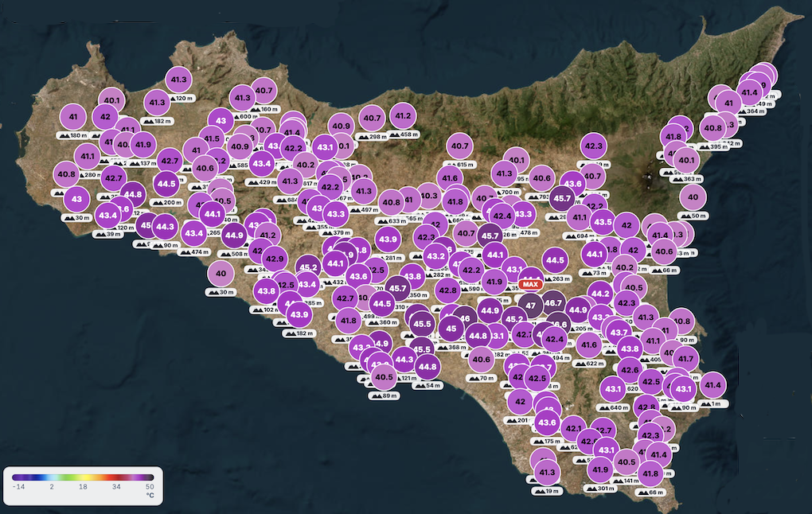Open the 40.5 marker above 141 m label
Viewport: 812px width, 514px height.
[x=627, y=461]
